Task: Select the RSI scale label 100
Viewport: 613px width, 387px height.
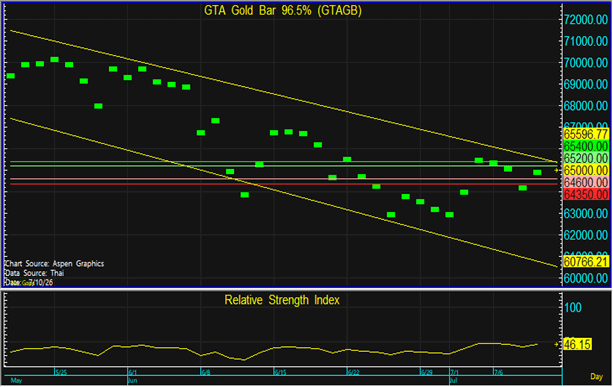Action: pyautogui.click(x=573, y=308)
